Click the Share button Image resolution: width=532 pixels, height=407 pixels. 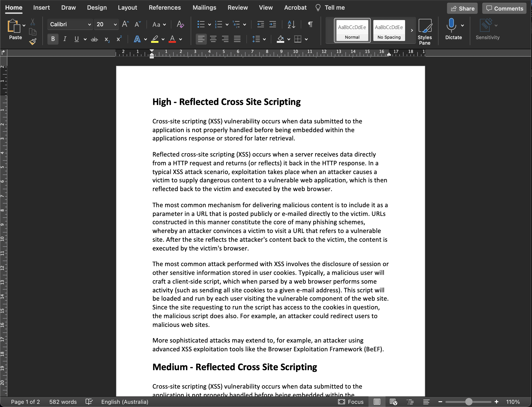[462, 9]
